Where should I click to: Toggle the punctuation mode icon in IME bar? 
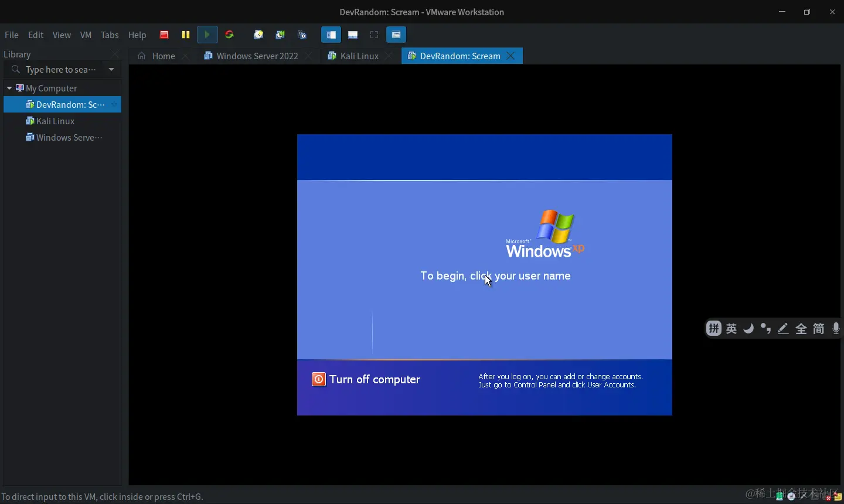[765, 329]
